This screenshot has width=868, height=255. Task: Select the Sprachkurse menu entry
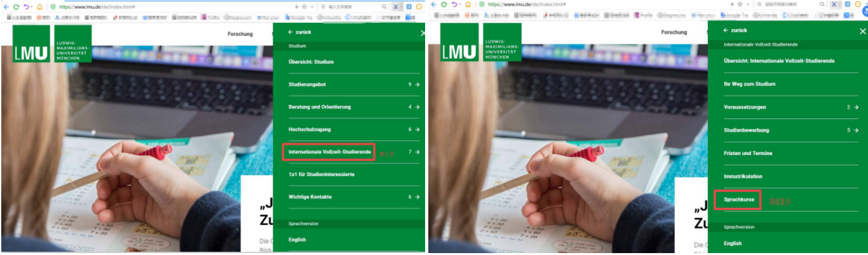point(738,200)
